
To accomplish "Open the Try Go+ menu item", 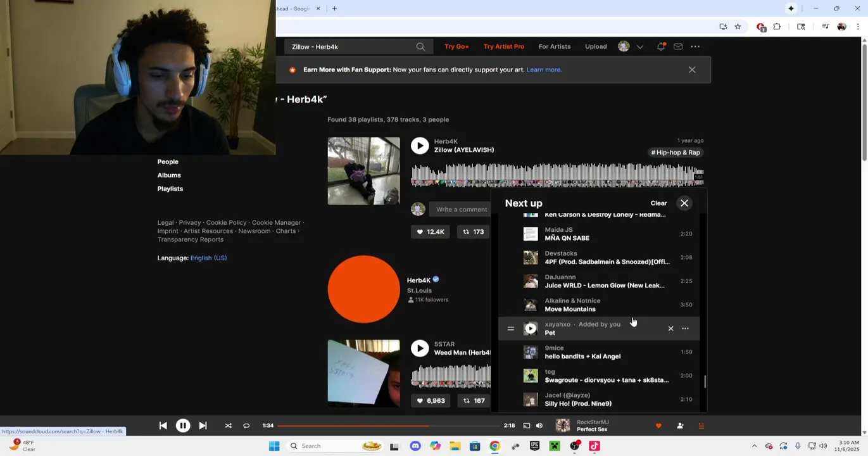I will tap(456, 47).
